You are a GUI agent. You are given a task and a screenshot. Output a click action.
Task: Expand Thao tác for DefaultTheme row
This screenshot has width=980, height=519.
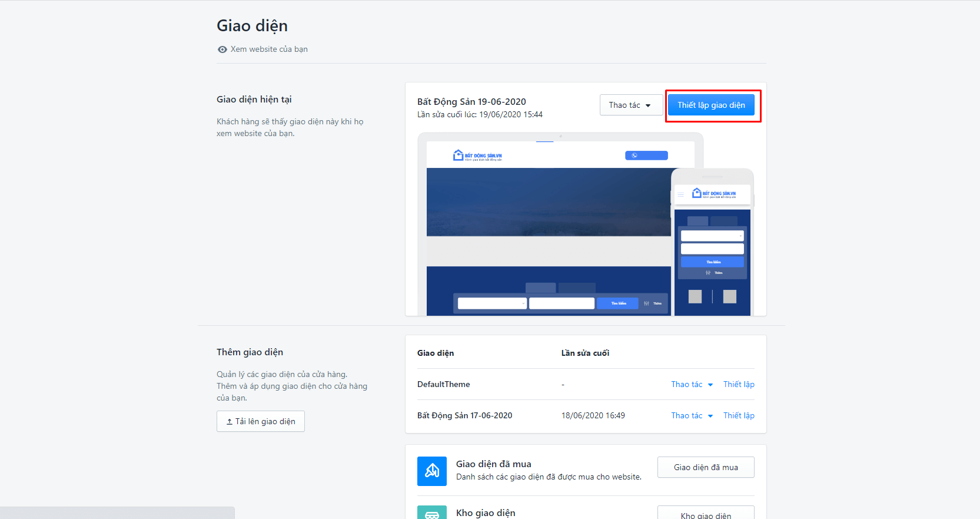click(692, 384)
